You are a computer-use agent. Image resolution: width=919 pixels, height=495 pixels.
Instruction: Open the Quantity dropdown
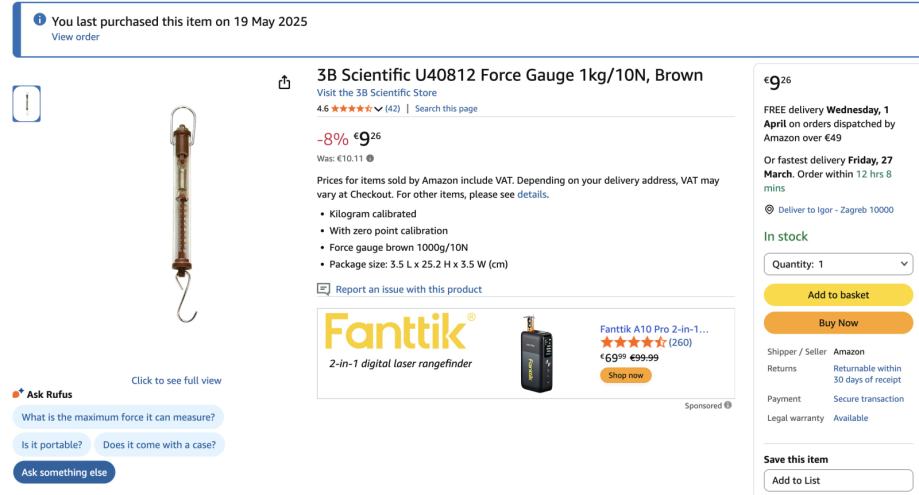point(838,264)
